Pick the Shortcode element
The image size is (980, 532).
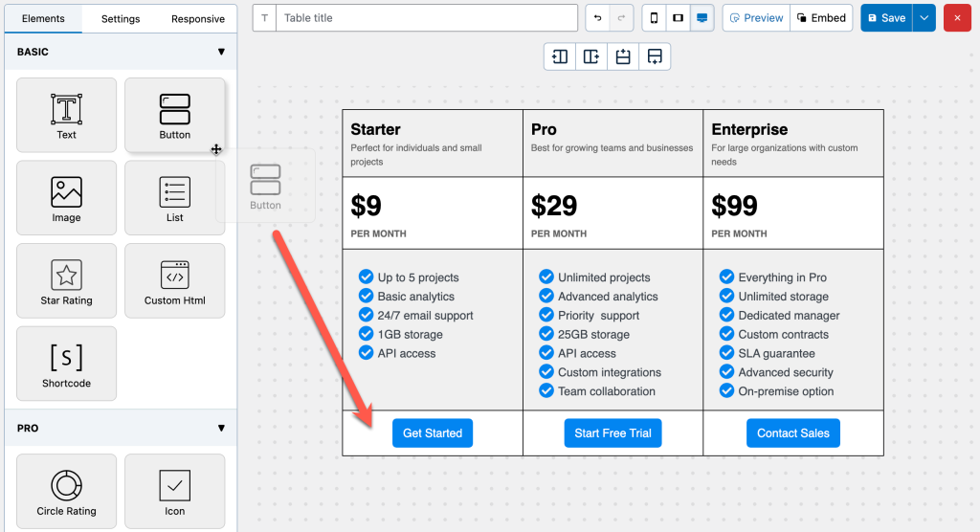[x=66, y=364]
